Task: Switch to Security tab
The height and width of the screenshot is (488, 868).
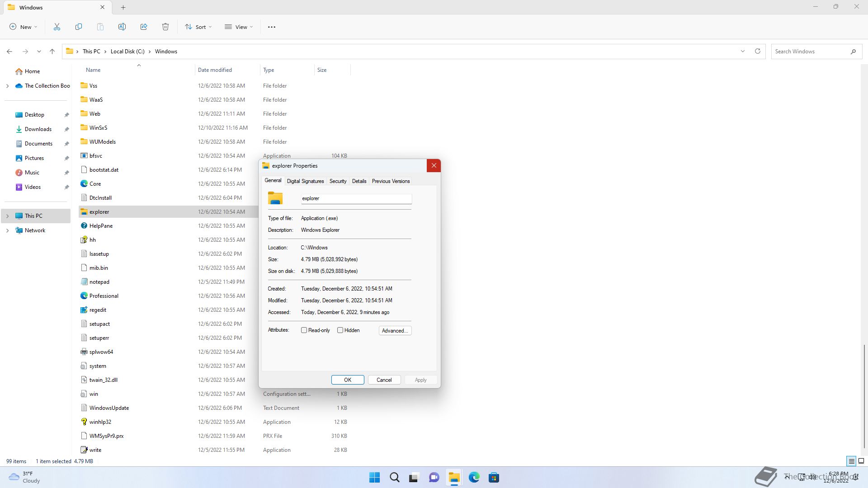Action: coord(338,181)
